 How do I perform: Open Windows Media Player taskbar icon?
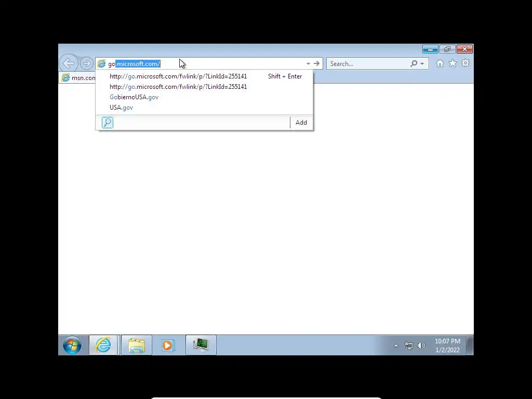168,345
